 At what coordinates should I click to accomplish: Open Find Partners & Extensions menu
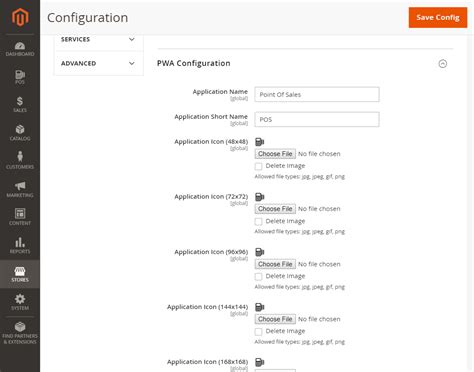tap(20, 333)
